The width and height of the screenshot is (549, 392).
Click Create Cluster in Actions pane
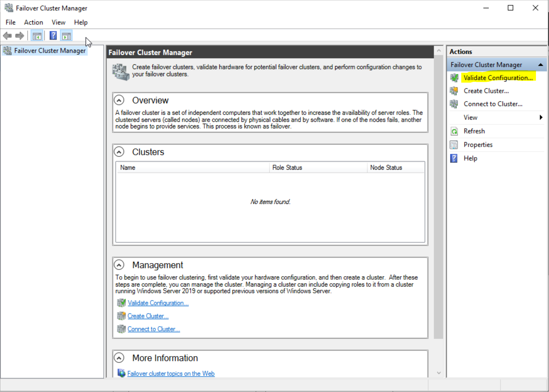click(x=486, y=91)
